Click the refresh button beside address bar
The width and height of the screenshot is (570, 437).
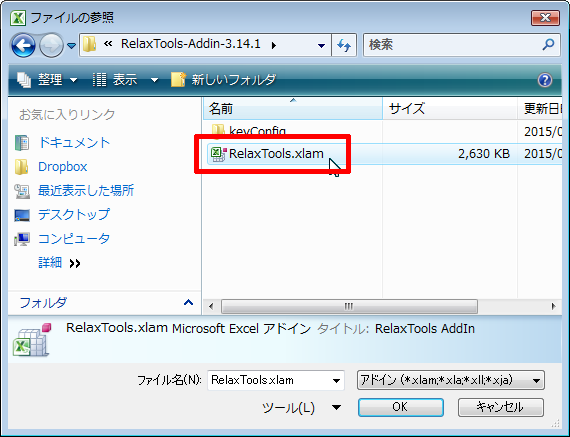[x=344, y=45]
